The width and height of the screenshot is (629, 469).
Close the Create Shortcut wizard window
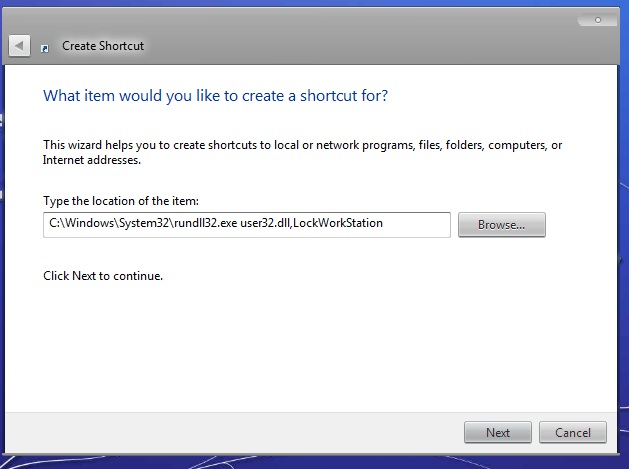(x=598, y=19)
